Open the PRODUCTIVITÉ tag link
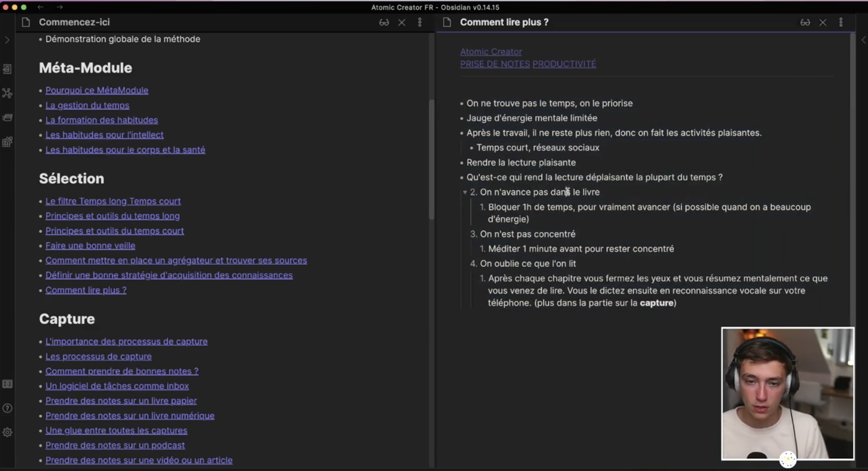The height and width of the screenshot is (471, 868). click(564, 64)
